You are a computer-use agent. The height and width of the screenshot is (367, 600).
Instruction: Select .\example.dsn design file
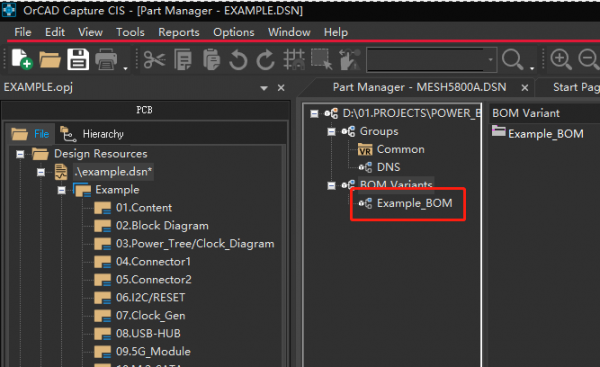click(113, 172)
